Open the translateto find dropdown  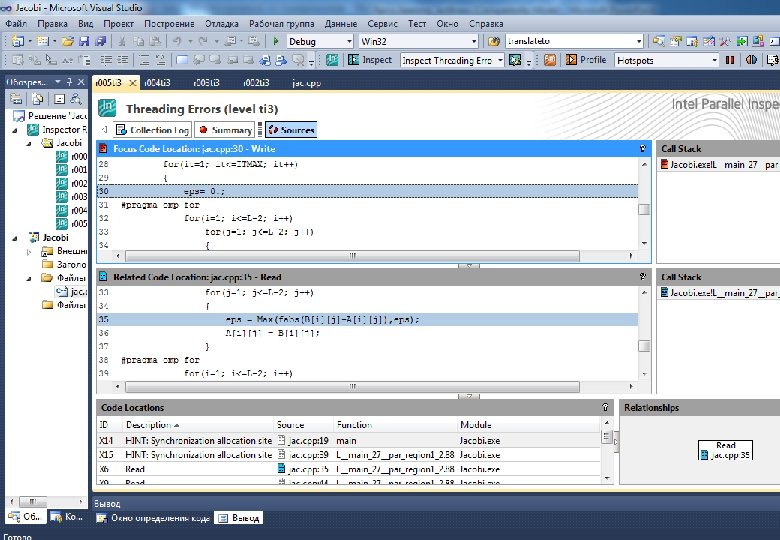coord(639,41)
